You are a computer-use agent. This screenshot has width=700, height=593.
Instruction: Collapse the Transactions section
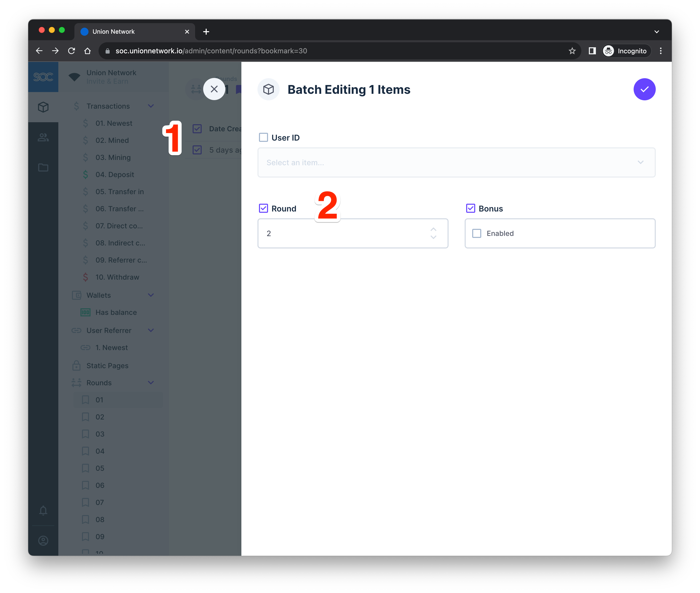click(x=151, y=106)
